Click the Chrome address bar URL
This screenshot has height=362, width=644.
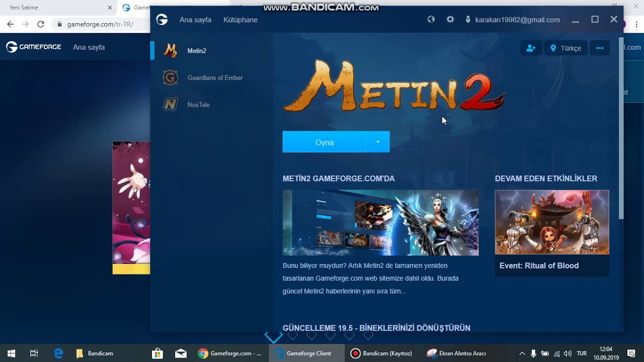pyautogui.click(x=100, y=24)
